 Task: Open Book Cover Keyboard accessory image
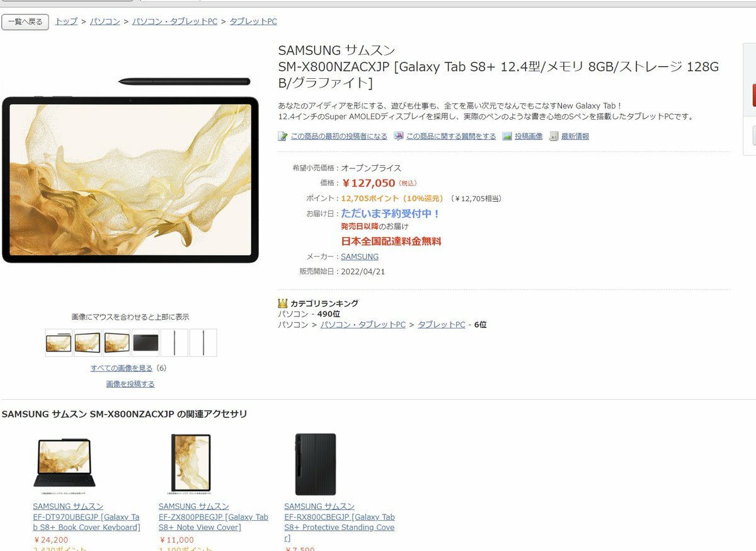pyautogui.click(x=64, y=464)
